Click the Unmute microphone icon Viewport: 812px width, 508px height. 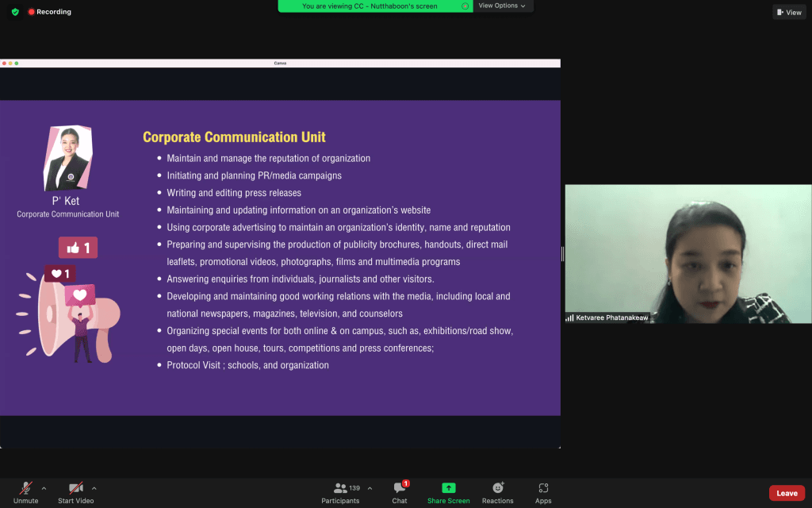coord(26,488)
